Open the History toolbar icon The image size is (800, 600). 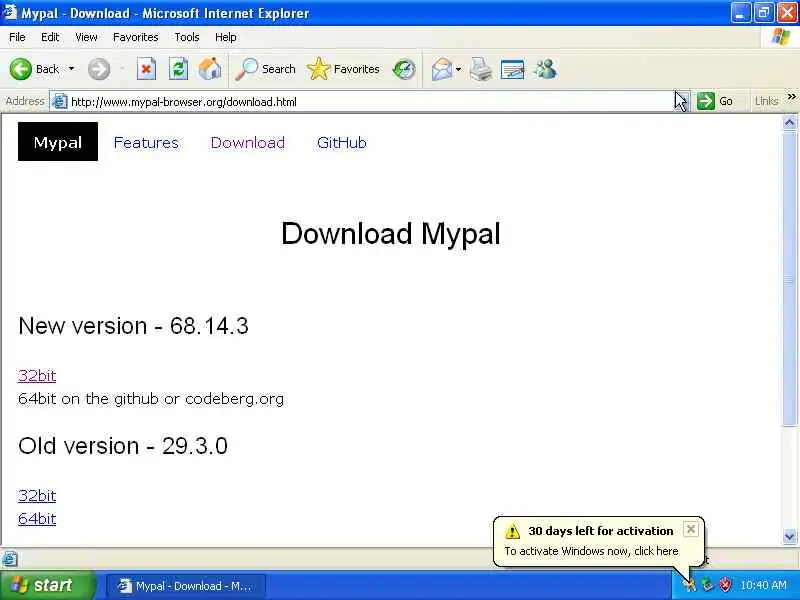(x=404, y=69)
